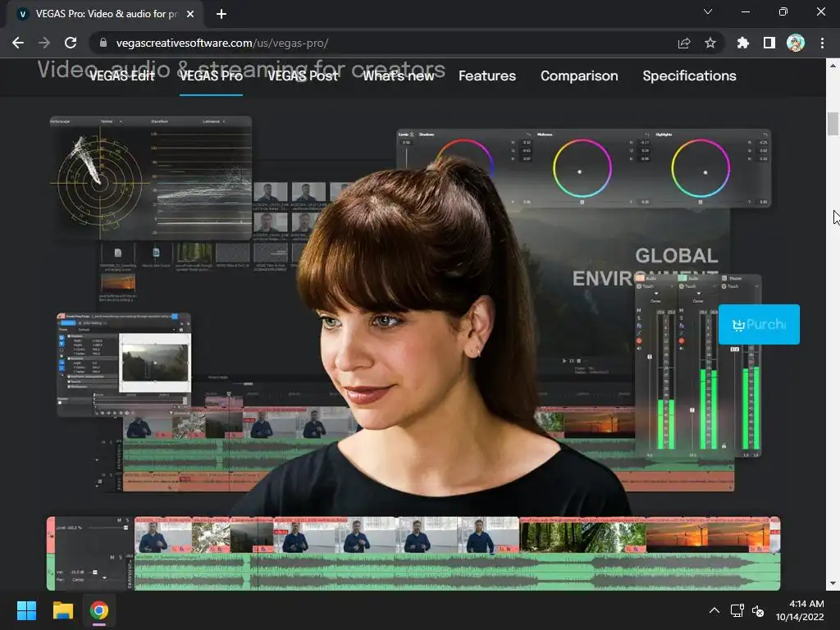The height and width of the screenshot is (630, 840).
Task: Minimize the Chrome window
Action: (746, 11)
